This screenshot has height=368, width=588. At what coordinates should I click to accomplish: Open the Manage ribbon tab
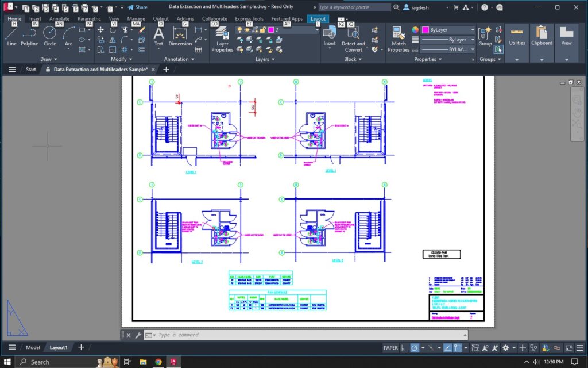[x=136, y=19]
